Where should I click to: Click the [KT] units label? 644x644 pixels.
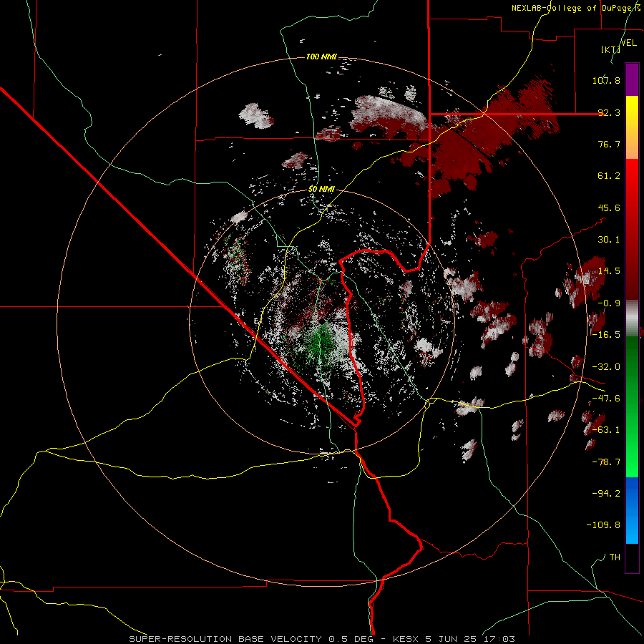pyautogui.click(x=610, y=49)
